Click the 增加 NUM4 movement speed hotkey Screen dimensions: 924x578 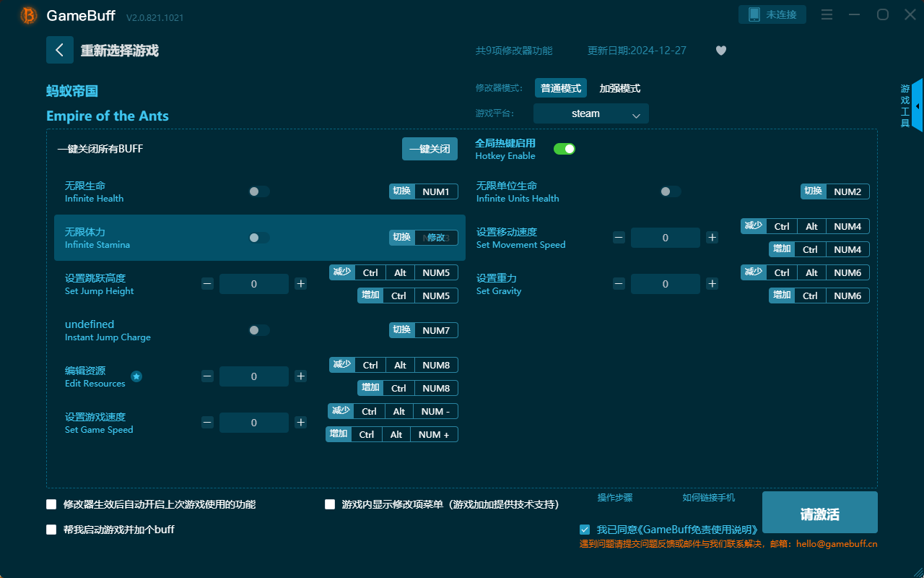pos(819,249)
